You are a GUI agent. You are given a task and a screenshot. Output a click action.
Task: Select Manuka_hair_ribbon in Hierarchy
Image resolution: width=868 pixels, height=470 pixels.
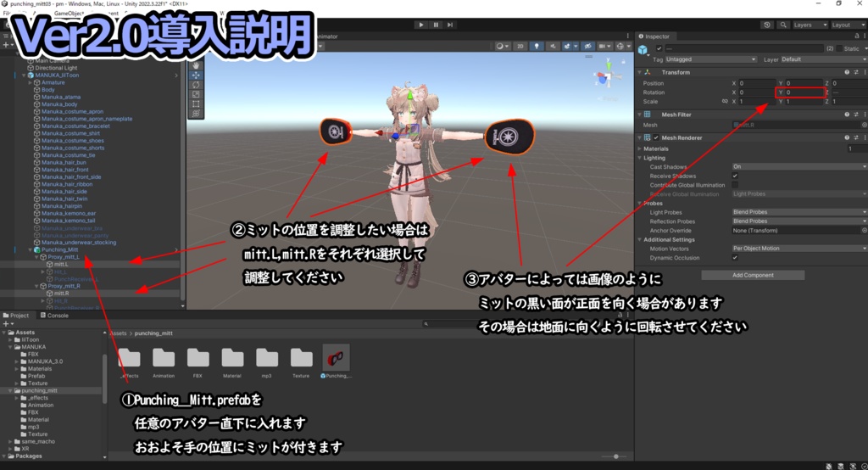click(x=66, y=185)
